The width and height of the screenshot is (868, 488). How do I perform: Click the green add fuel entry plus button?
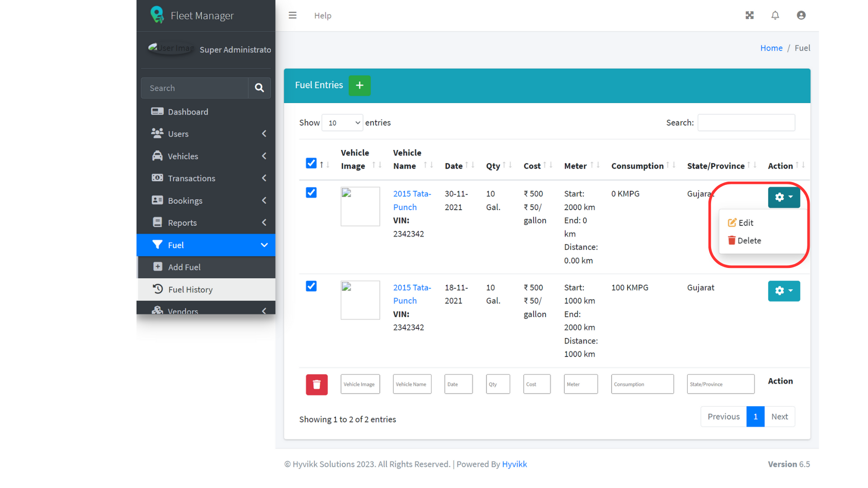(359, 85)
